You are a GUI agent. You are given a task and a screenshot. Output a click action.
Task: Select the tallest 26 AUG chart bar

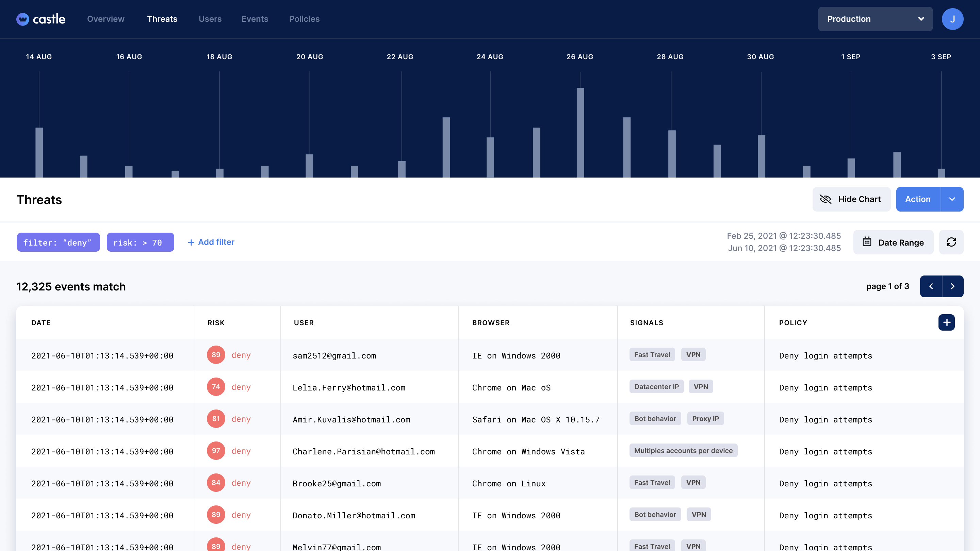[580, 132]
